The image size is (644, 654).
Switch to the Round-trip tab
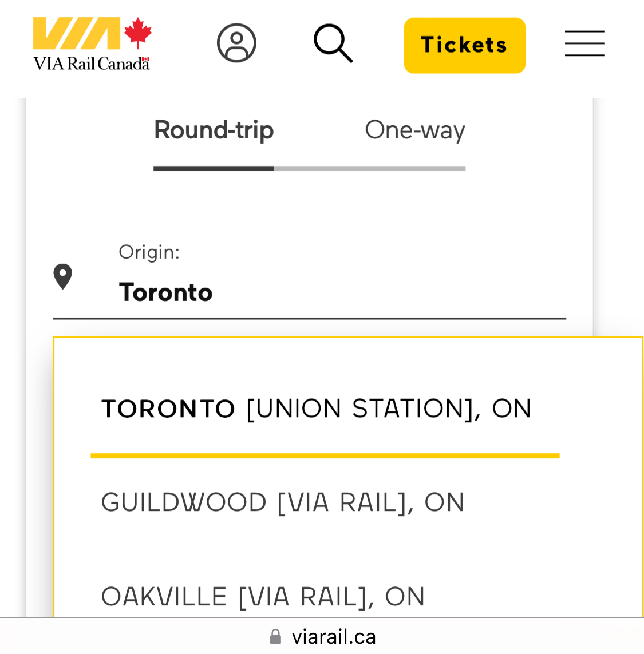[x=214, y=130]
